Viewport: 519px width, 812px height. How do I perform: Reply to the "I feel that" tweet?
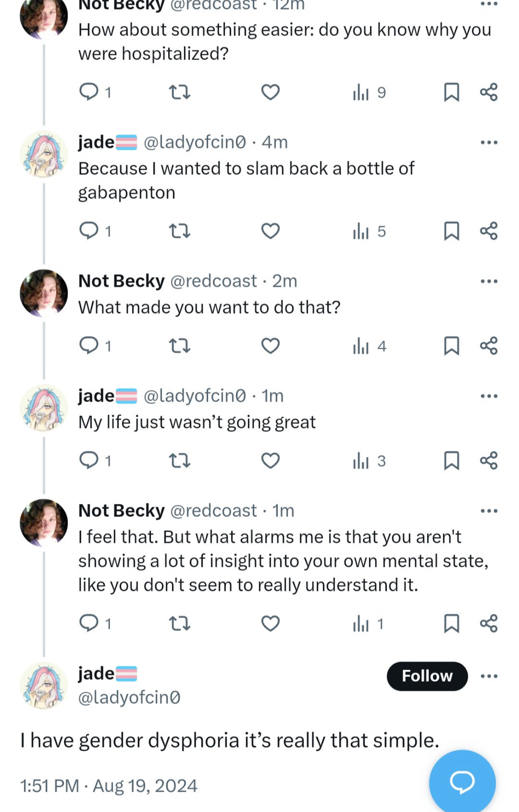click(94, 624)
